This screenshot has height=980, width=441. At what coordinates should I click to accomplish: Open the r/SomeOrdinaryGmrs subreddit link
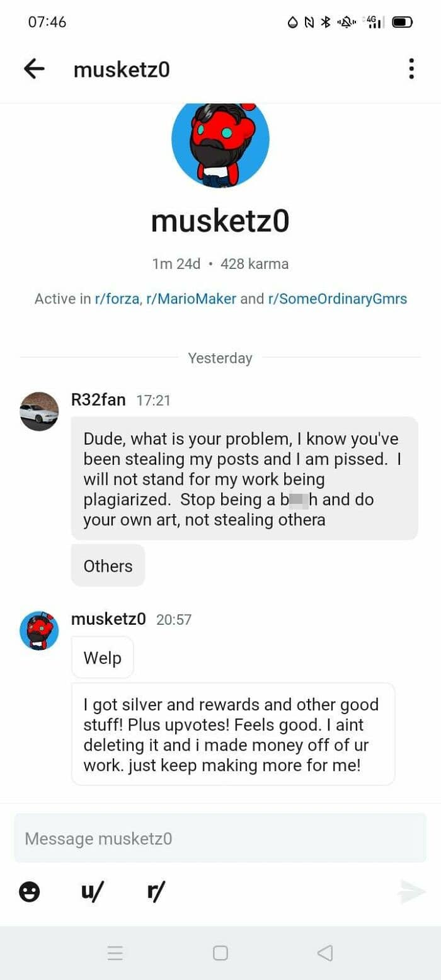click(x=337, y=299)
